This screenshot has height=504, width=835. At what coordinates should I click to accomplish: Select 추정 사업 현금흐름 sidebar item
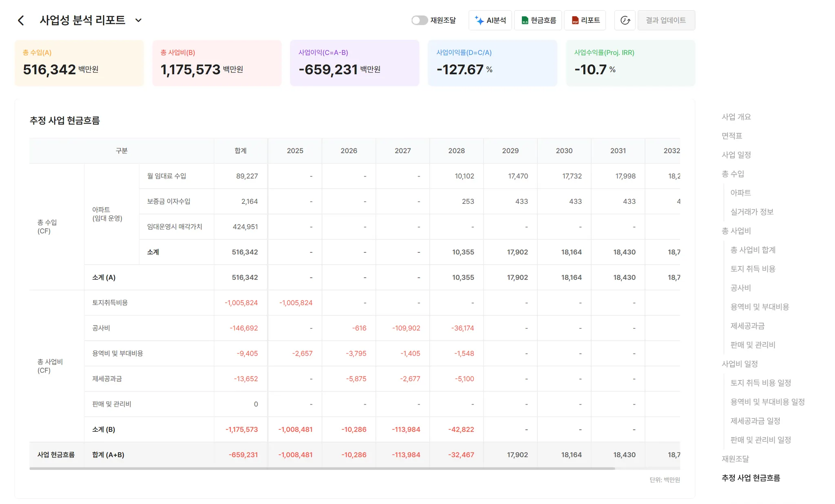coord(751,478)
